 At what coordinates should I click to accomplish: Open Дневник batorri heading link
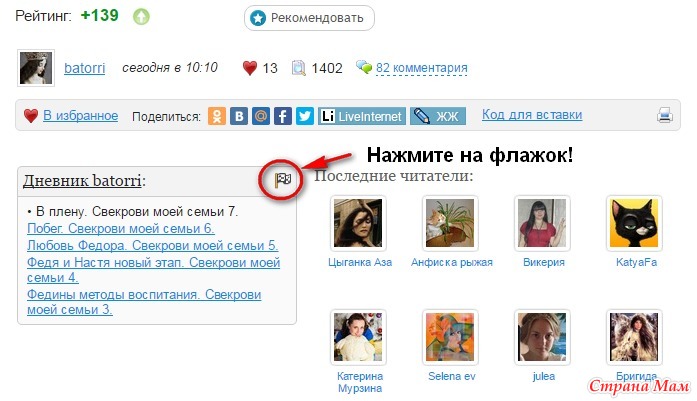[x=82, y=181]
